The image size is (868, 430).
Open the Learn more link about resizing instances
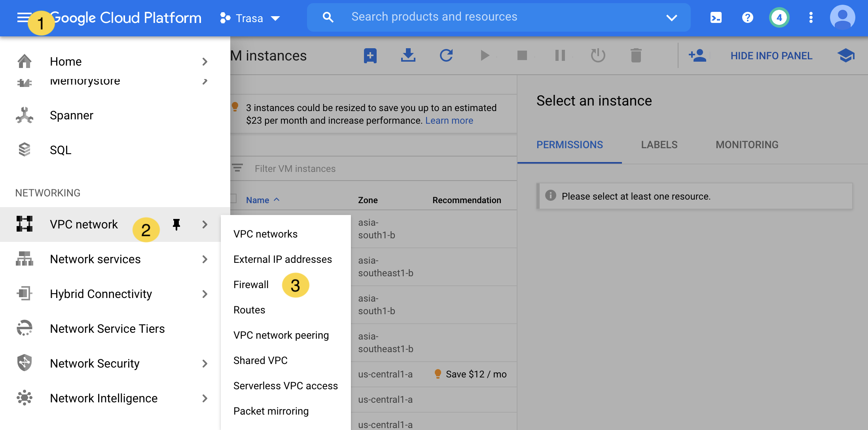pyautogui.click(x=449, y=120)
